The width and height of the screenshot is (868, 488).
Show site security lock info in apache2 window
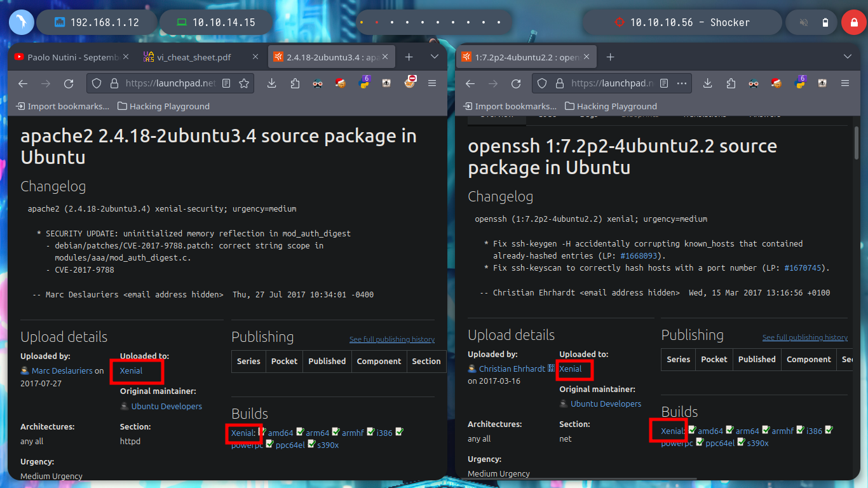coord(114,83)
